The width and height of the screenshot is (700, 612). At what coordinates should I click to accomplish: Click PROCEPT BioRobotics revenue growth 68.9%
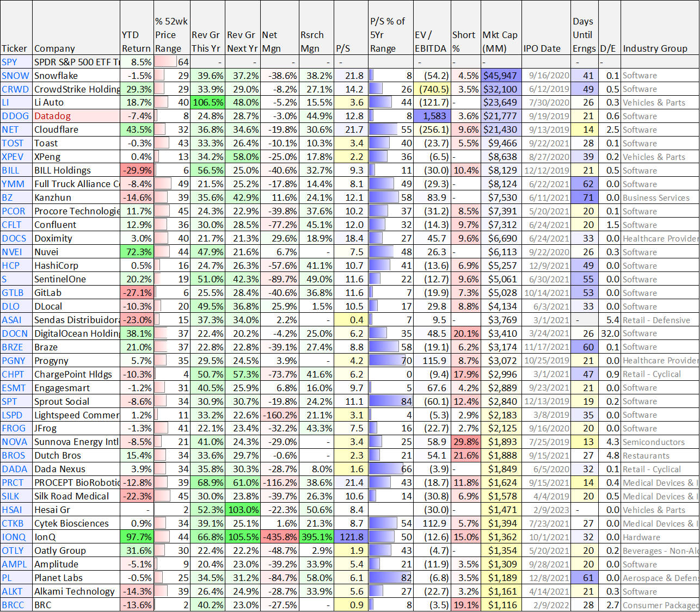tap(207, 483)
